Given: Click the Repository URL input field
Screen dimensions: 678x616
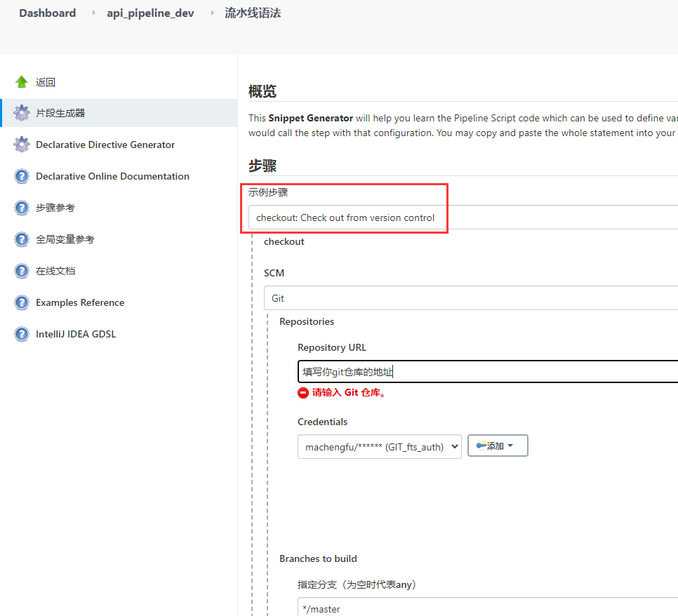Looking at the screenshot, I should point(488,371).
